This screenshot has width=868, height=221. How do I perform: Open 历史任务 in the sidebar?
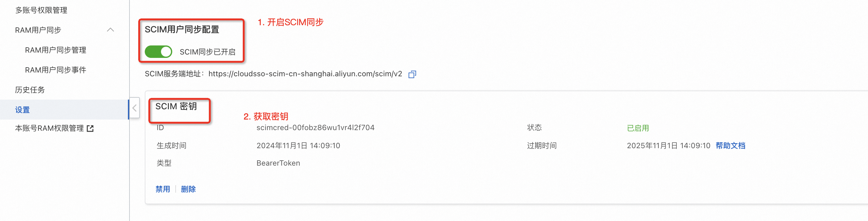30,90
